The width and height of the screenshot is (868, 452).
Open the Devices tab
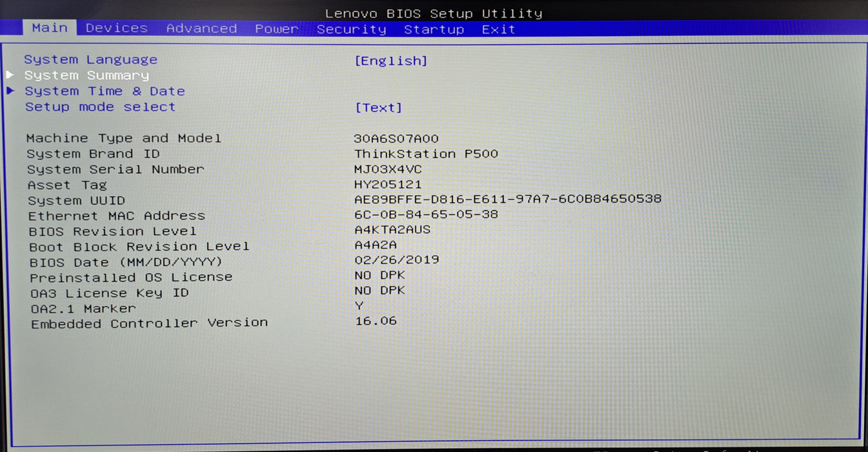pyautogui.click(x=117, y=28)
